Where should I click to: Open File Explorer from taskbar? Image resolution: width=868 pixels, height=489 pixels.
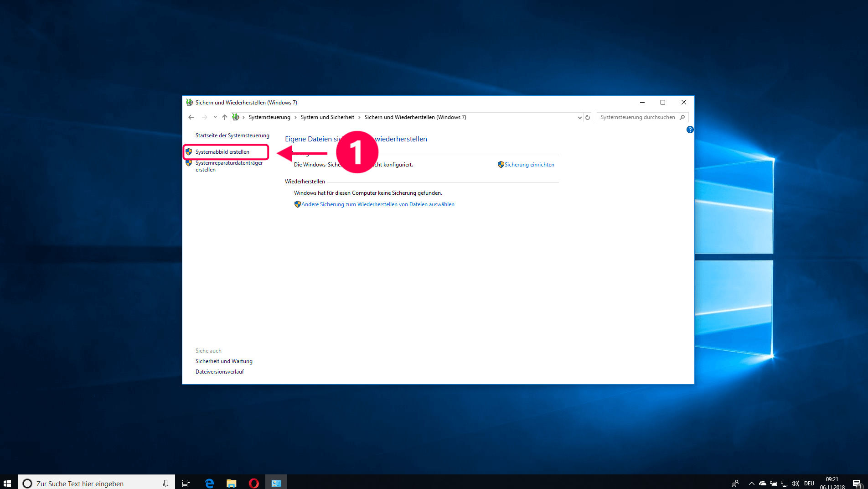click(232, 483)
